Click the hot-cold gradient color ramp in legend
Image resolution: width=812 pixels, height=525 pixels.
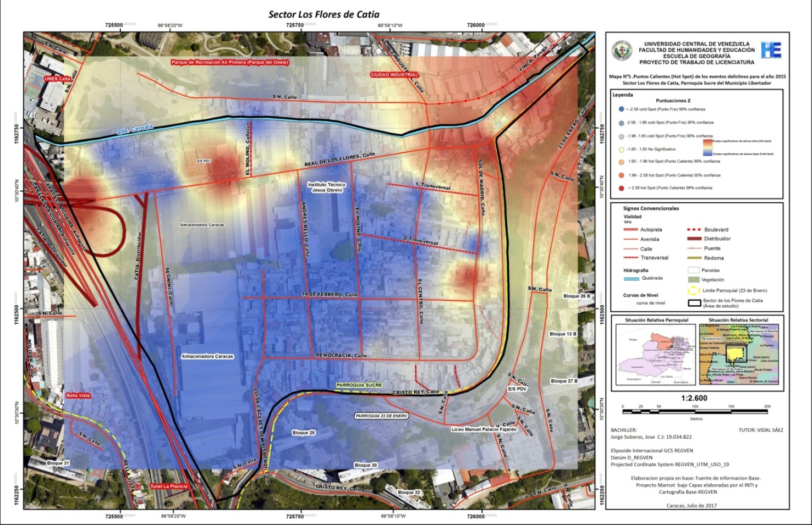pos(707,148)
